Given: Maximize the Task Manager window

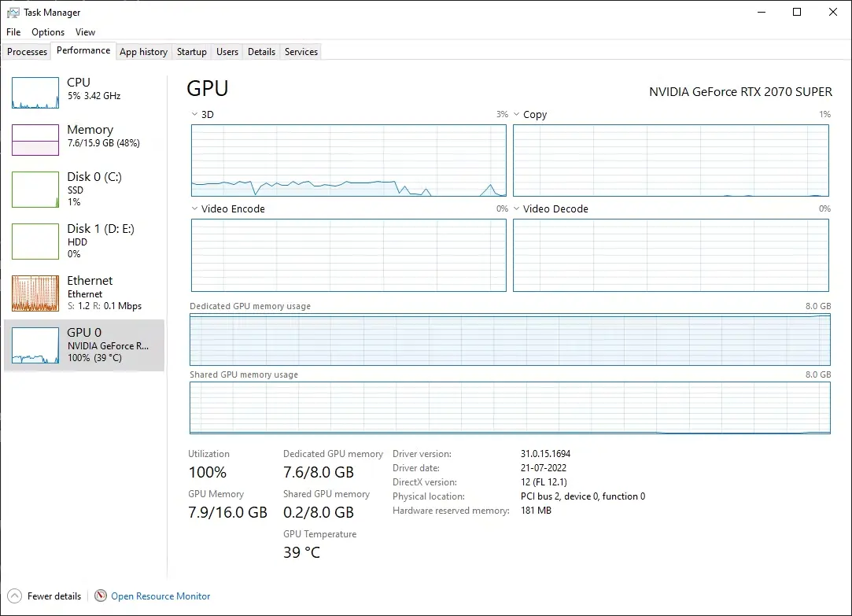Looking at the screenshot, I should (797, 12).
